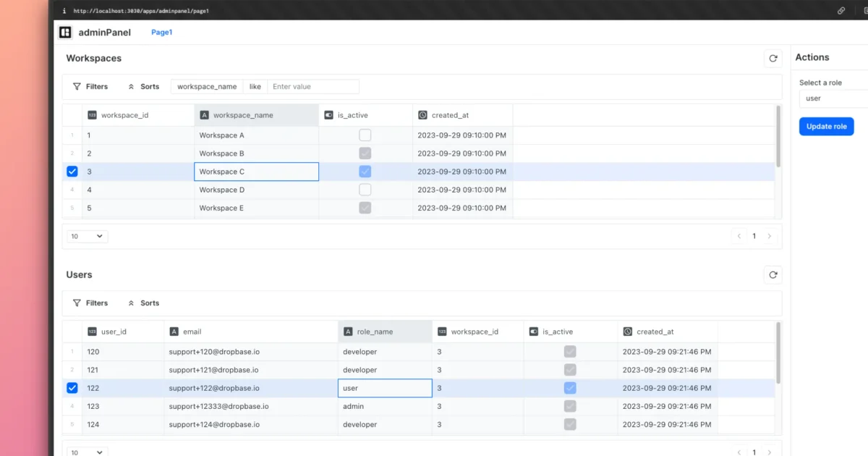Click Users workspace_id column type icon
This screenshot has height=456, width=868.
tap(442, 332)
